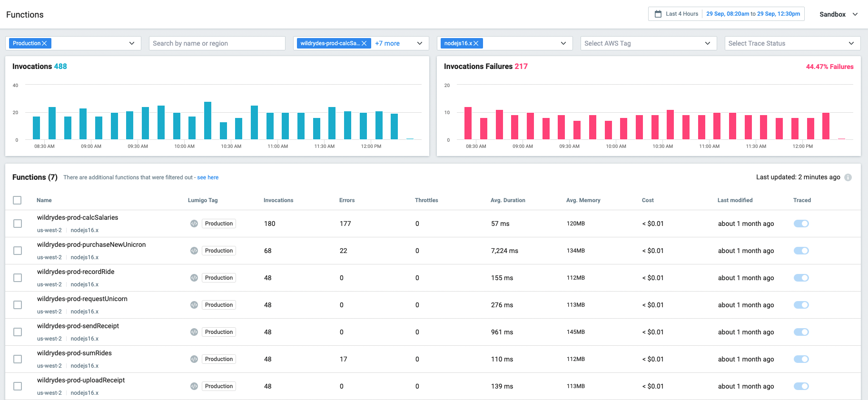Click the 44.47% Failures label
The width and height of the screenshot is (868, 400).
click(829, 67)
